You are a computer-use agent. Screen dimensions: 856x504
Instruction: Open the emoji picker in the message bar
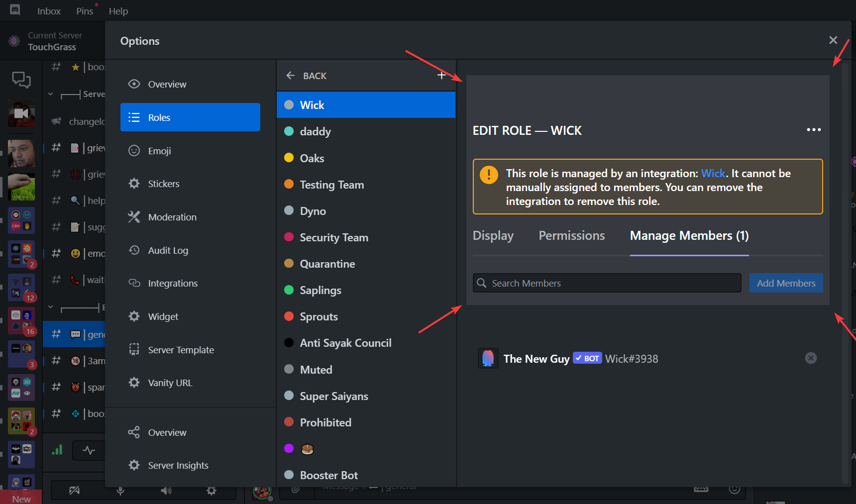(x=735, y=489)
